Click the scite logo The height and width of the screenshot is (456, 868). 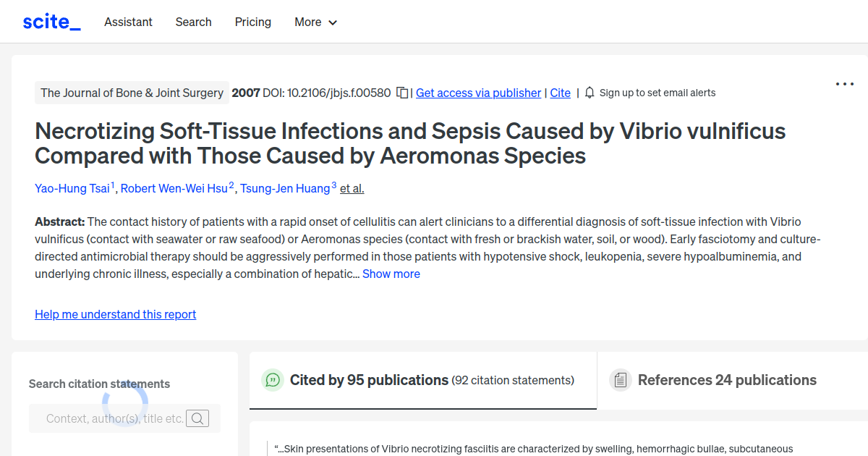click(51, 21)
